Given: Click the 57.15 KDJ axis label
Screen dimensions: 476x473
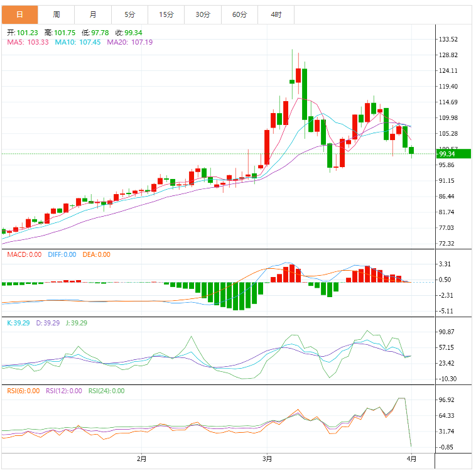Looking at the screenshot, I should click(x=446, y=348).
